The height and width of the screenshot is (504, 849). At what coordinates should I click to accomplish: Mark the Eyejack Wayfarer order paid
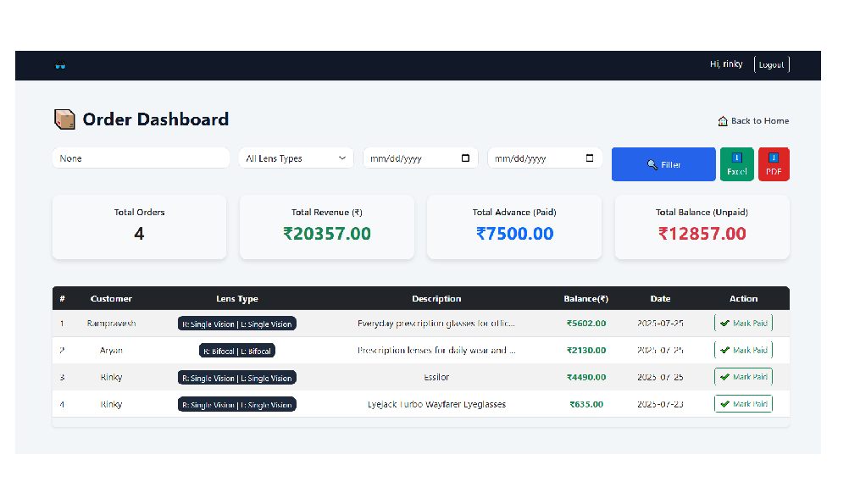pyautogui.click(x=743, y=404)
